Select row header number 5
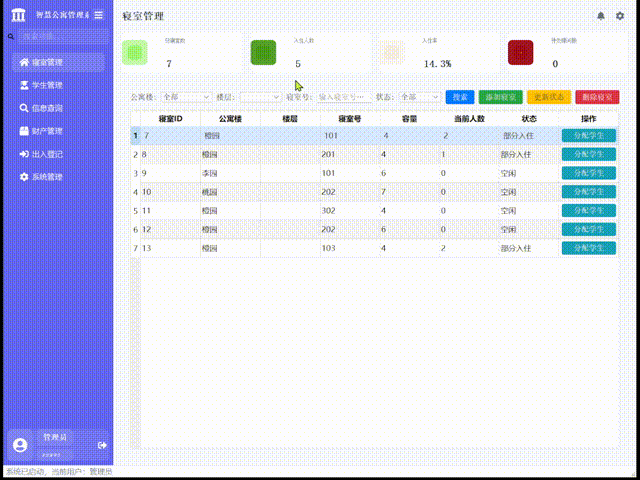The width and height of the screenshot is (640, 480). (x=136, y=211)
